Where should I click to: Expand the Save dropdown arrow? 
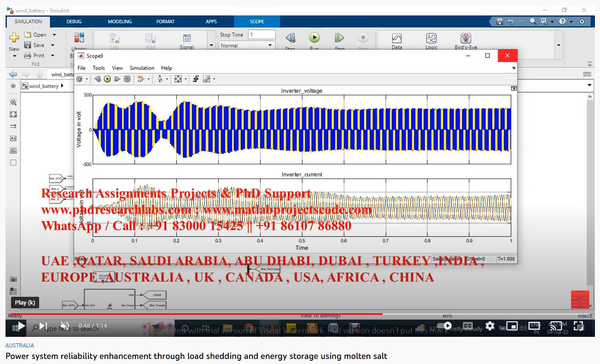[52, 45]
